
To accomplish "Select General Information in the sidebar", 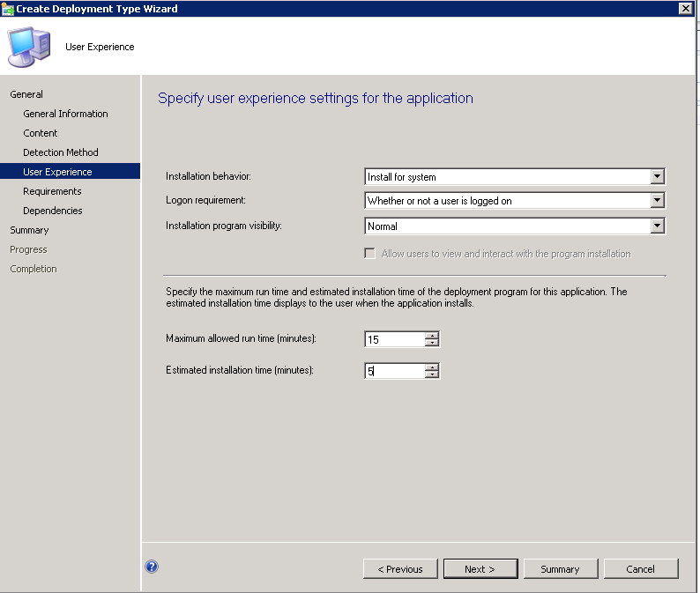I will point(65,114).
